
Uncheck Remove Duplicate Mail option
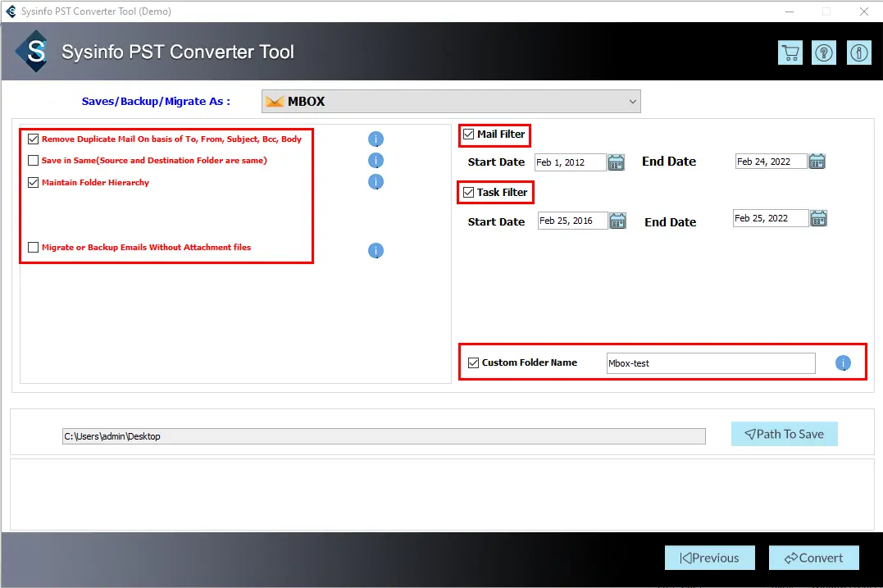[34, 139]
